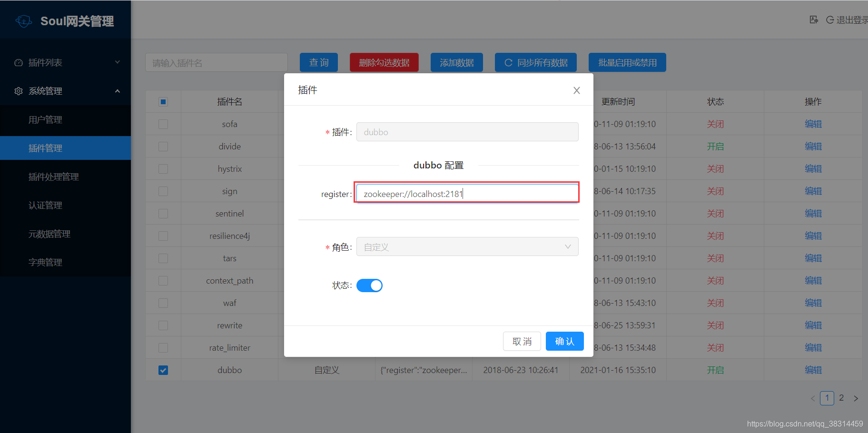Click 确认 to confirm the dialog
This screenshot has height=433, width=868.
click(565, 341)
